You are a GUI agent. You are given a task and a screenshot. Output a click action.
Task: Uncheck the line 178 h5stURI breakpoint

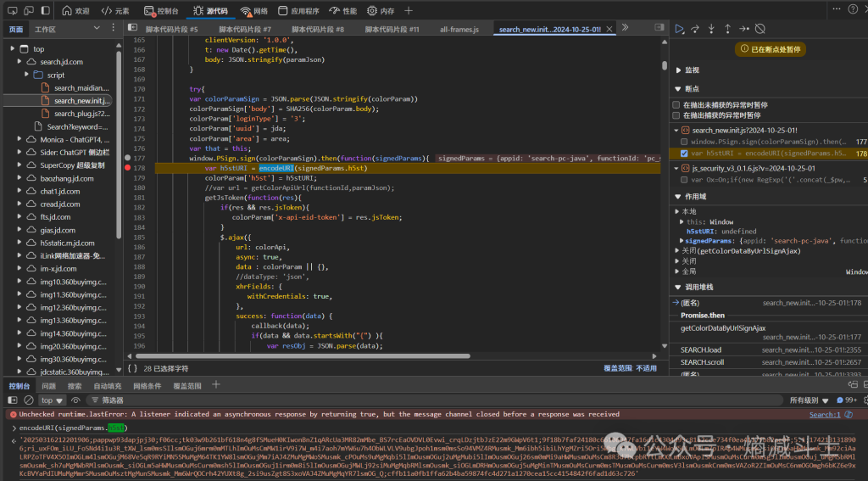[683, 154]
